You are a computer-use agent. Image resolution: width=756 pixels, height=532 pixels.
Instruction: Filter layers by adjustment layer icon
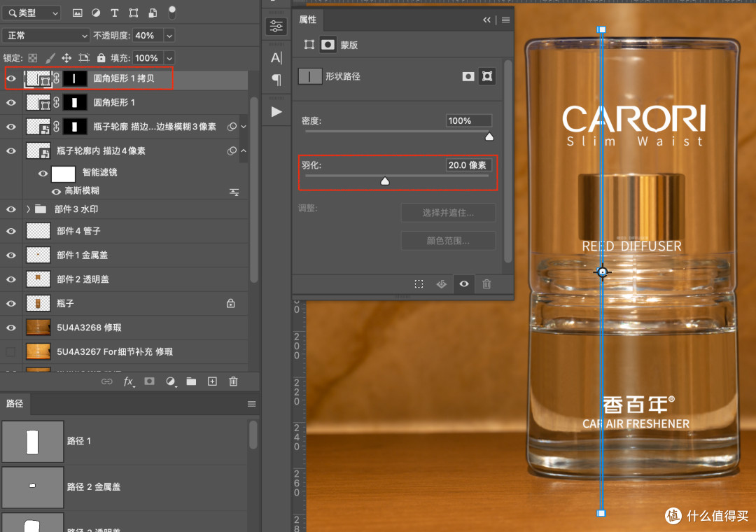pyautogui.click(x=96, y=13)
